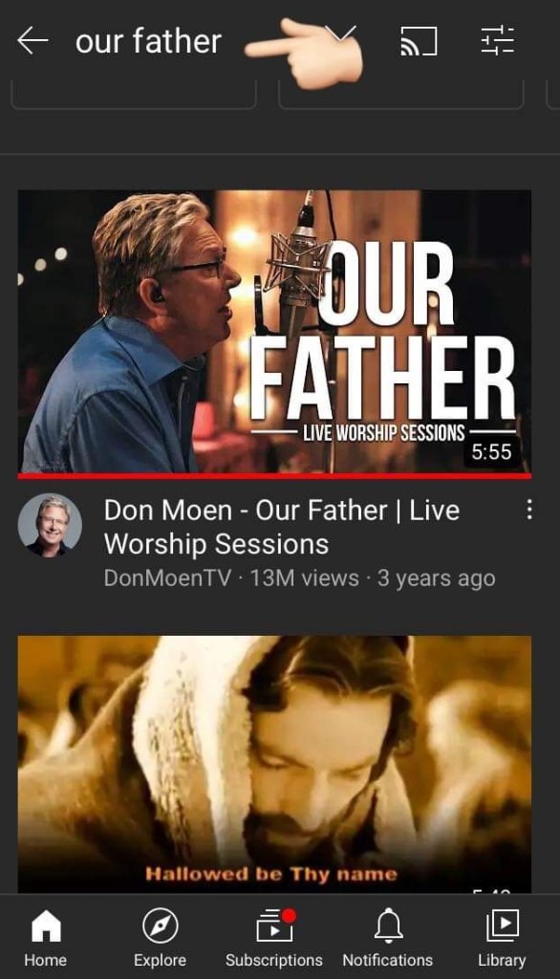Image resolution: width=560 pixels, height=979 pixels.
Task: Tap the microphone icon behind the pointing hand
Action: pyautogui.click(x=341, y=36)
